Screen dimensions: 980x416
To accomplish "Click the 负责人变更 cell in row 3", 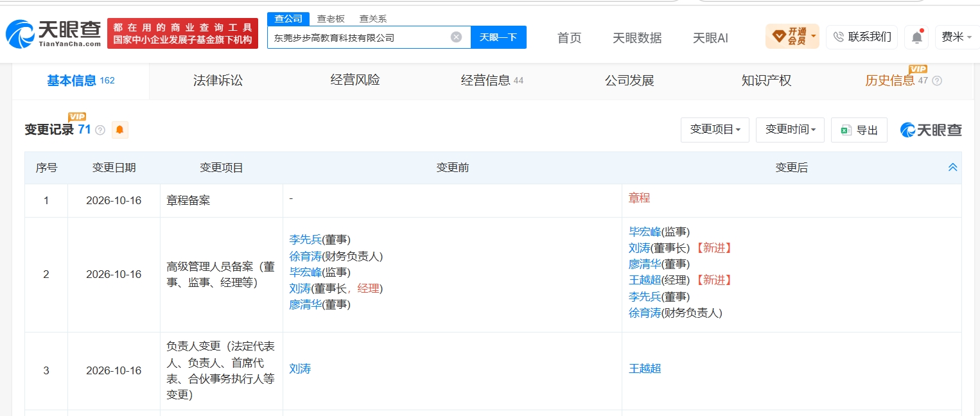I will coord(222,371).
